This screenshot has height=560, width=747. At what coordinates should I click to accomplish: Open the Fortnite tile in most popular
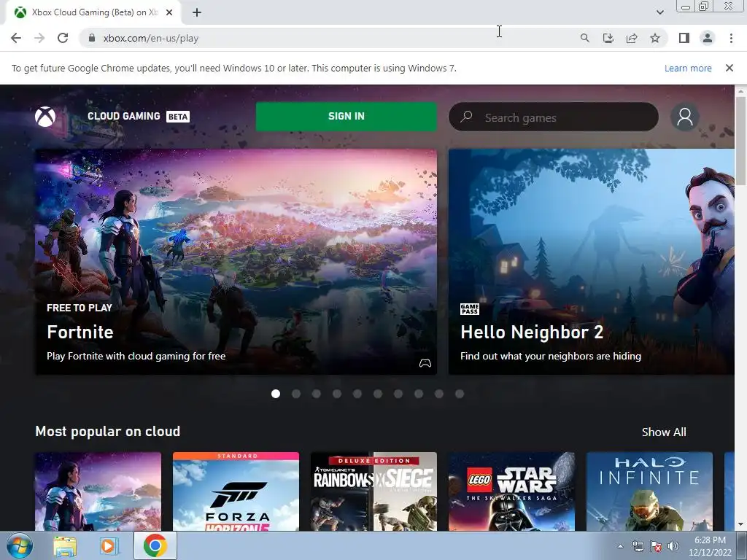(x=98, y=491)
